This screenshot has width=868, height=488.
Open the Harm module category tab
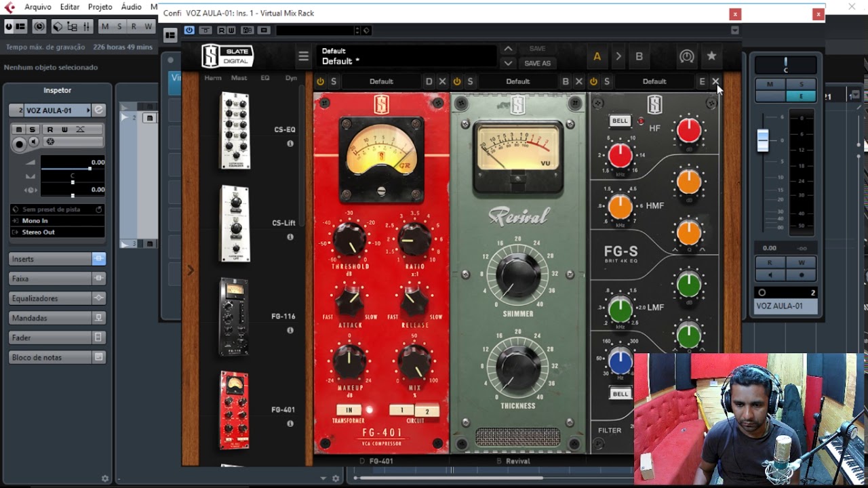coord(213,78)
